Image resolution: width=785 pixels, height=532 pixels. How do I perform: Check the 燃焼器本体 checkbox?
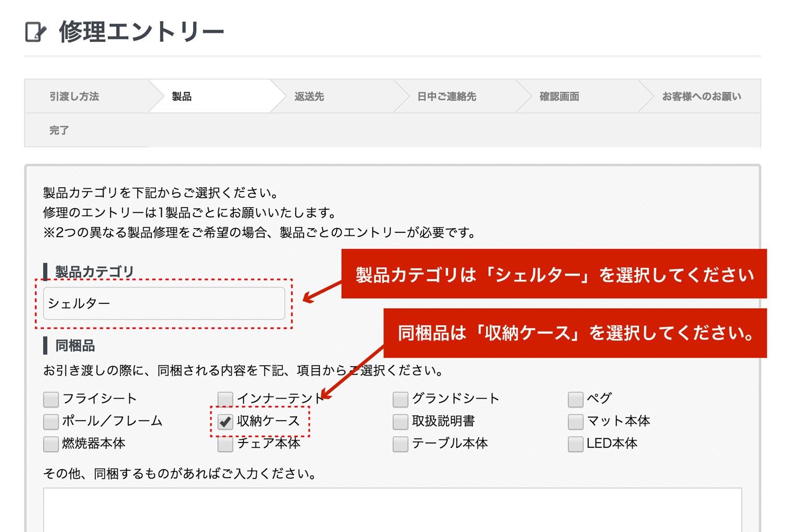51,444
